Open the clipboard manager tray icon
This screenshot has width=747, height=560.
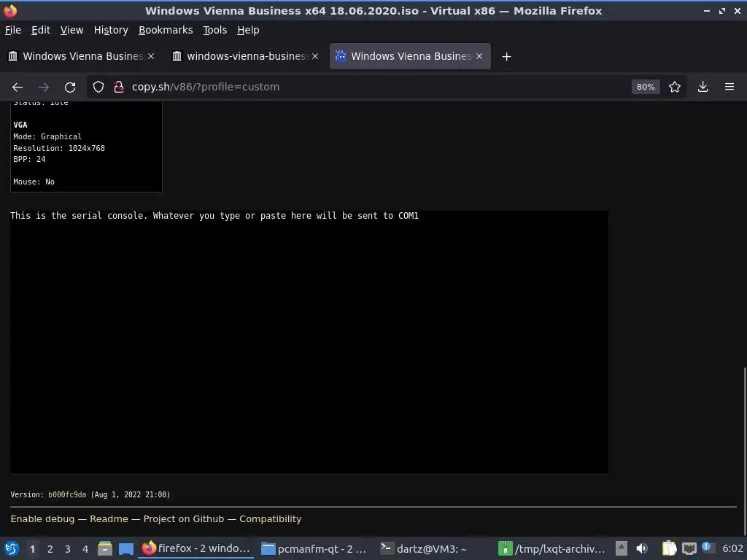tap(670, 549)
